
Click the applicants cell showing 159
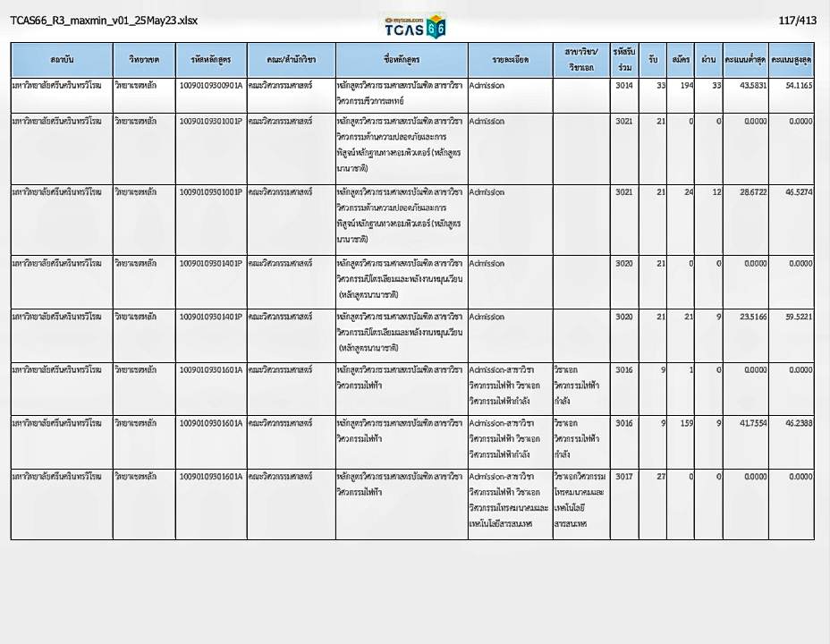tap(685, 423)
